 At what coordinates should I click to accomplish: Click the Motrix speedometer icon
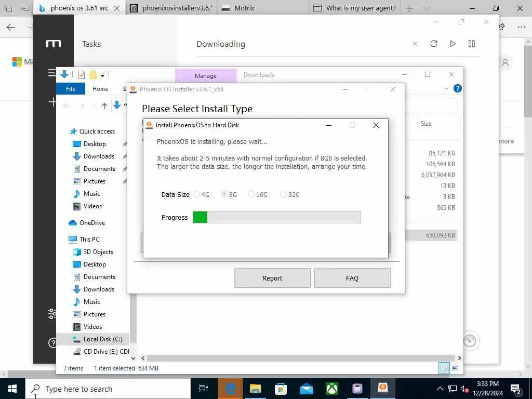coord(470,340)
